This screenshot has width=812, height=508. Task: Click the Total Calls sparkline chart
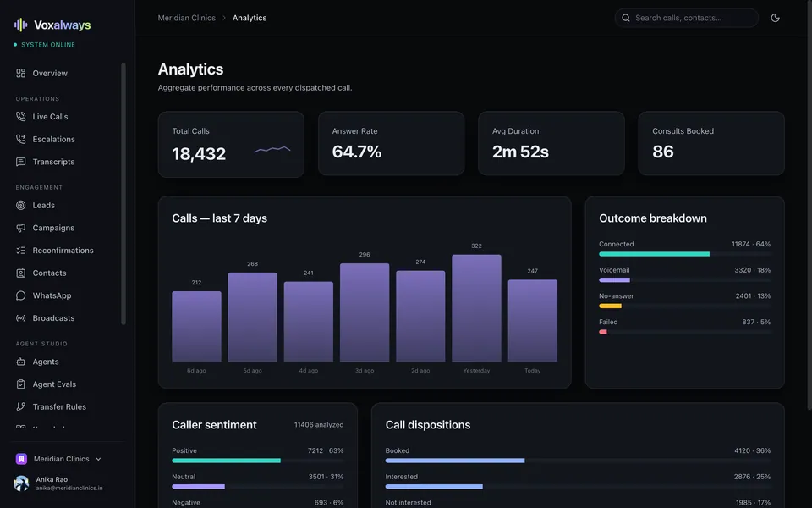click(272, 150)
